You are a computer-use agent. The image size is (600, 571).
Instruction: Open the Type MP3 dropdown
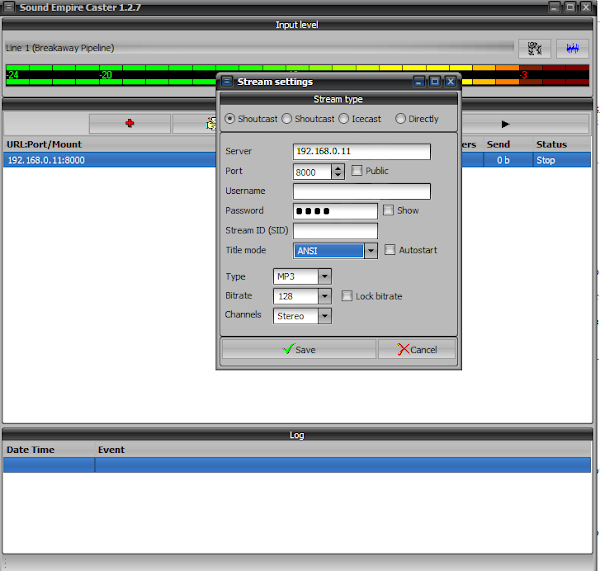324,276
